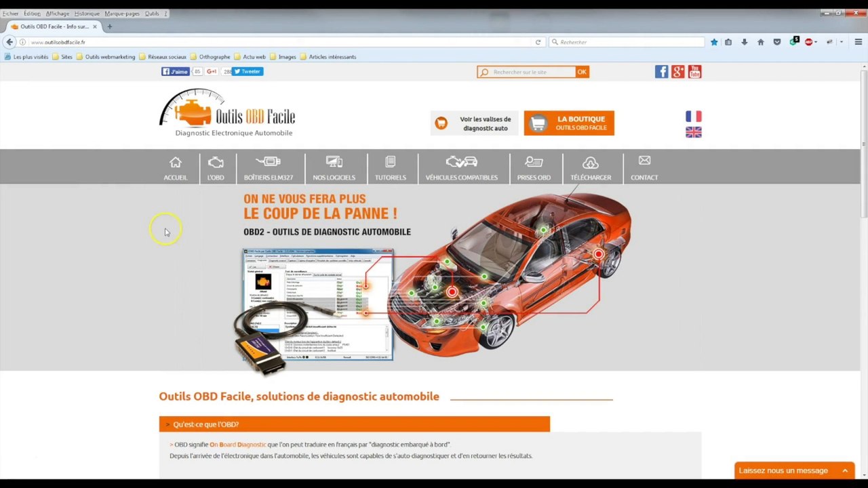Open the green extension icon with badge 5
Viewport: 868px width, 488px height.
click(793, 41)
